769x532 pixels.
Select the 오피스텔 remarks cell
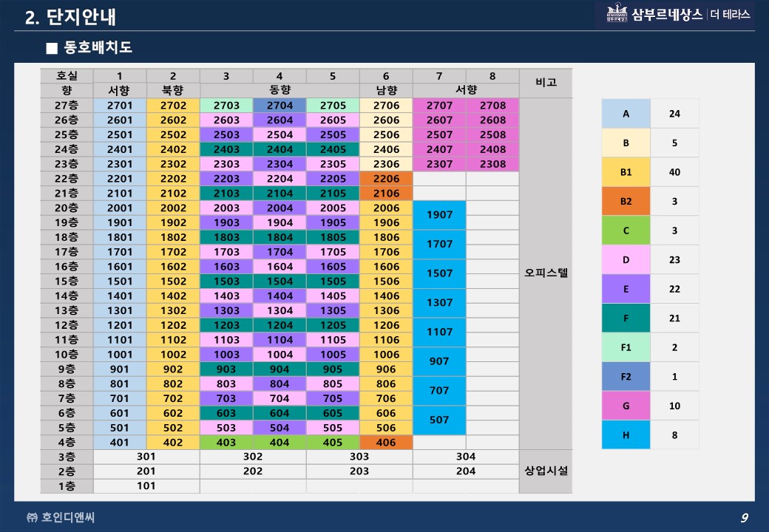(x=546, y=272)
